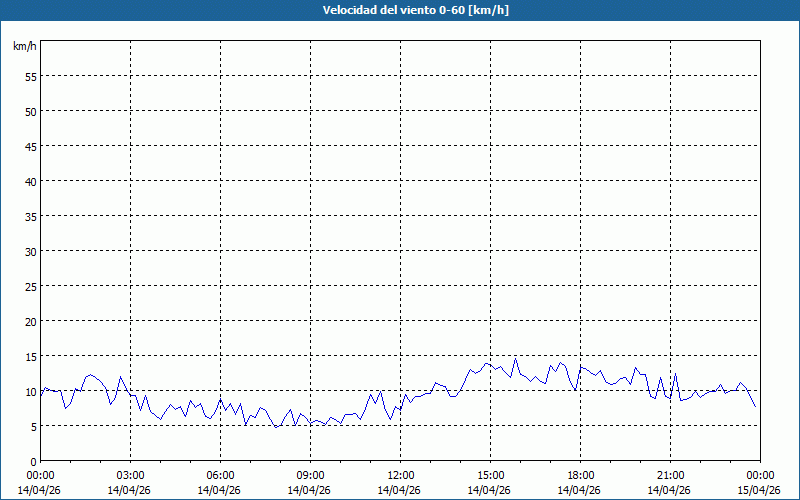Click the 15/04/26 date label
Image resolution: width=800 pixels, height=500 pixels.
[760, 490]
